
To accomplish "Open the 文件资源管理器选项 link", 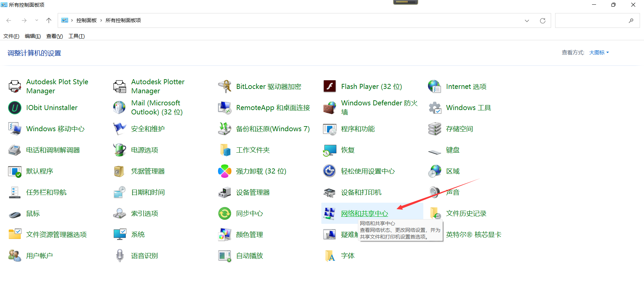I will pos(56,235).
